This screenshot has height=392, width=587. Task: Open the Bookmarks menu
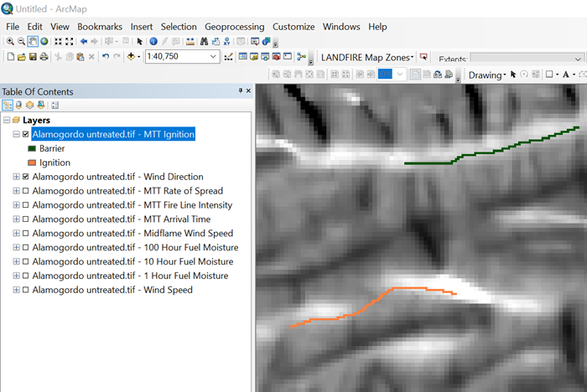(100, 27)
